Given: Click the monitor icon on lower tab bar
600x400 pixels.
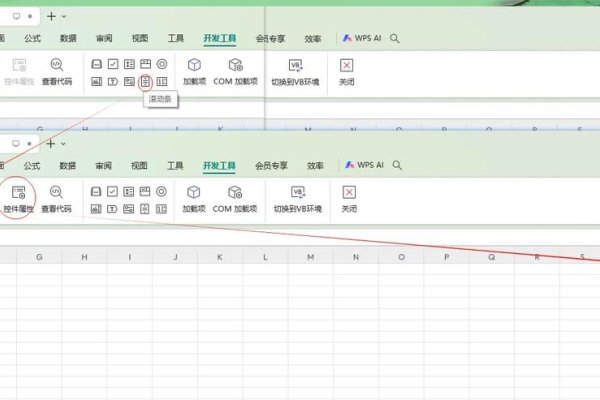Looking at the screenshot, I should pyautogui.click(x=16, y=144).
